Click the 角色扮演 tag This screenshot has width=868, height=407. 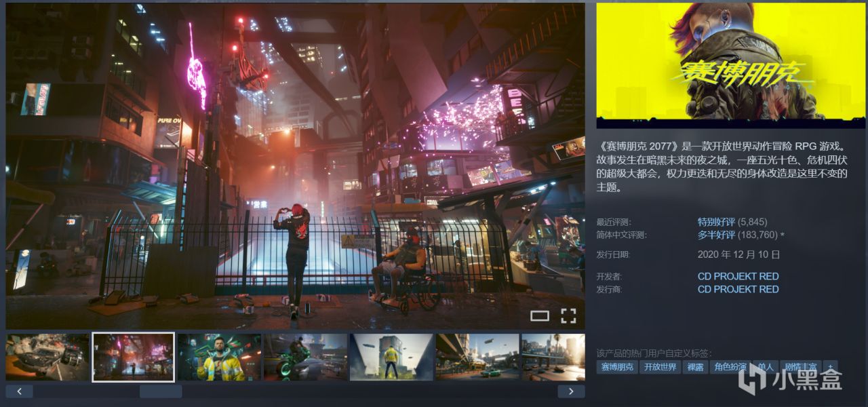(730, 367)
